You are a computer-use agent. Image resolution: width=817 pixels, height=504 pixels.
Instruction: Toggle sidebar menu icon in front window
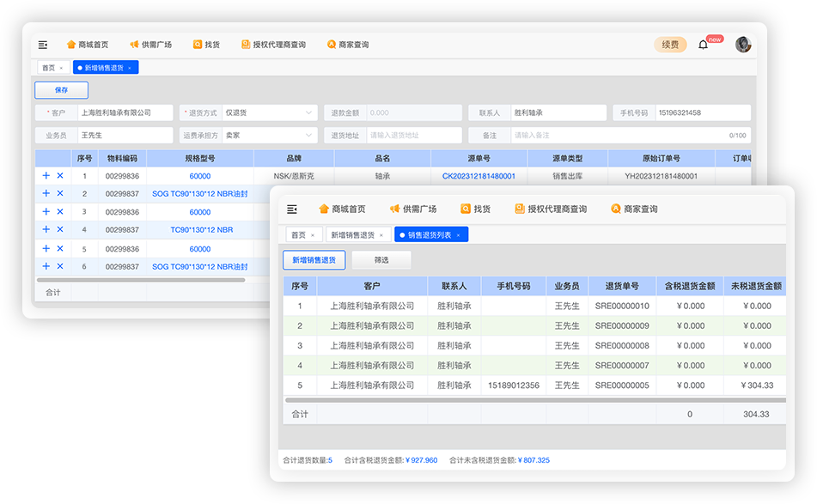pyautogui.click(x=292, y=209)
